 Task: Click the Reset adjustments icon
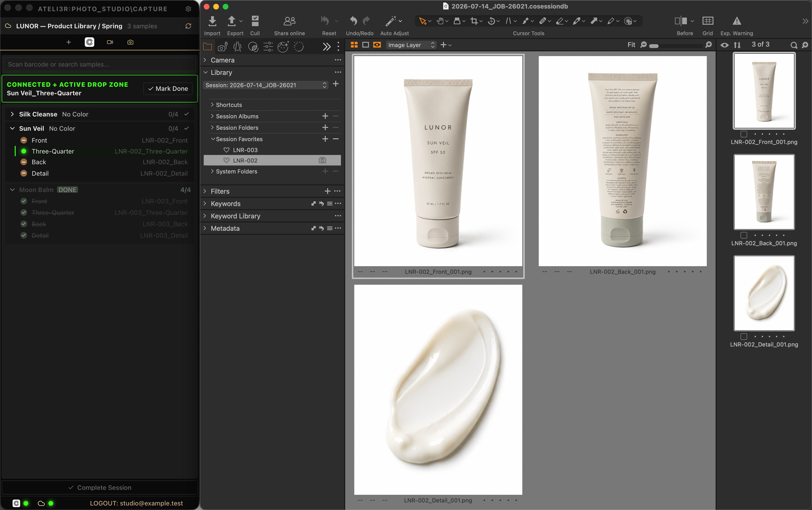pos(325,21)
